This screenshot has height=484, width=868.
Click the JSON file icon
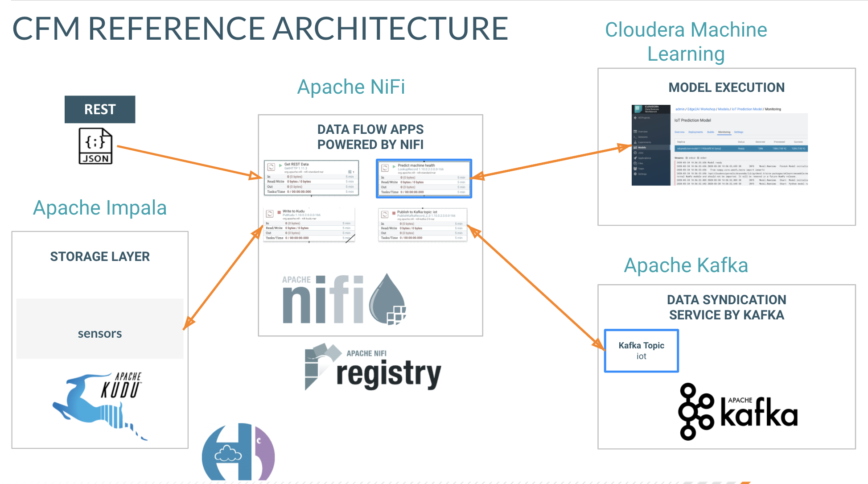[95, 146]
